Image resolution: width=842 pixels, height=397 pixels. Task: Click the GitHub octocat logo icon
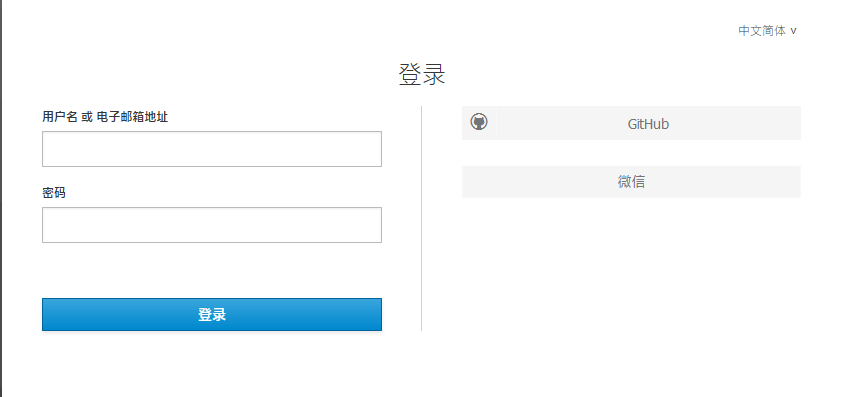[x=479, y=122]
